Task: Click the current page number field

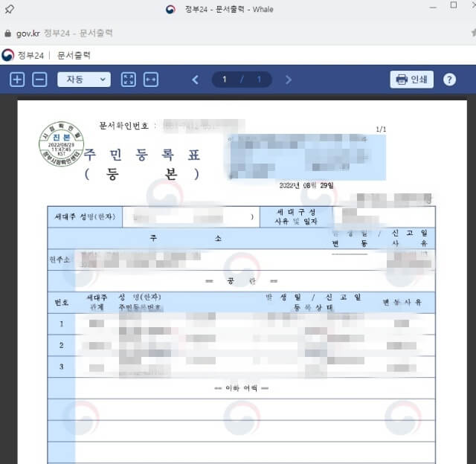Action: [x=225, y=80]
